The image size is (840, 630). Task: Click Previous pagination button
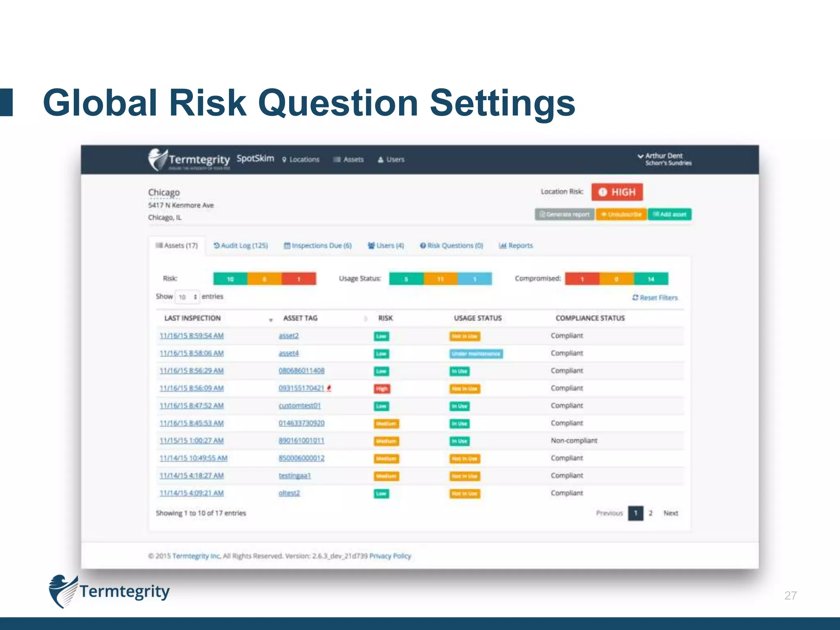(x=609, y=513)
